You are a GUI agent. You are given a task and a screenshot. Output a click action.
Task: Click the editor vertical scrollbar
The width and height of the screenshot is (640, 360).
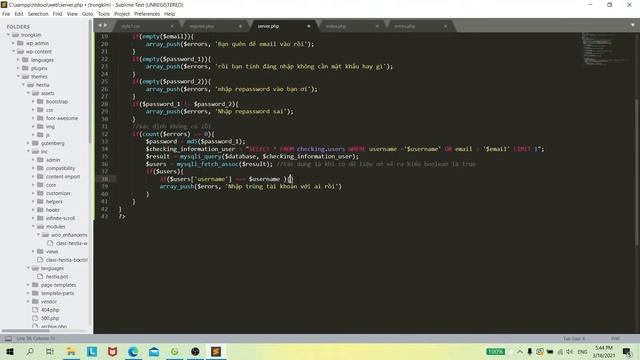637,171
